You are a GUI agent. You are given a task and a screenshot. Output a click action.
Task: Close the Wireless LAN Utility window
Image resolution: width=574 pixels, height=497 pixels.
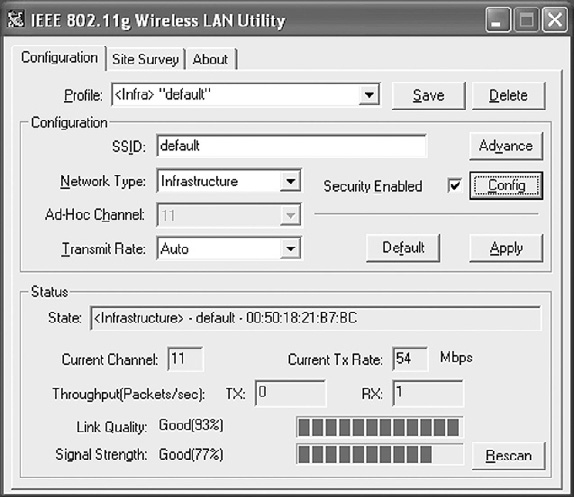click(555, 20)
